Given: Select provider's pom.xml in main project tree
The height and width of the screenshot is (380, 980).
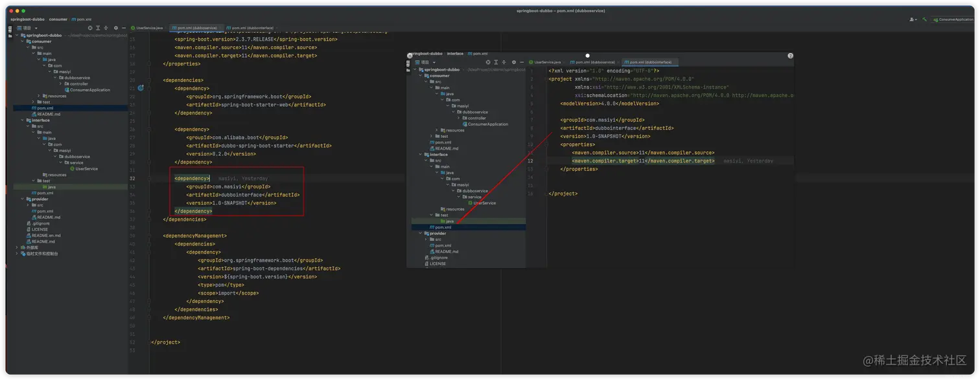Looking at the screenshot, I should [45, 211].
